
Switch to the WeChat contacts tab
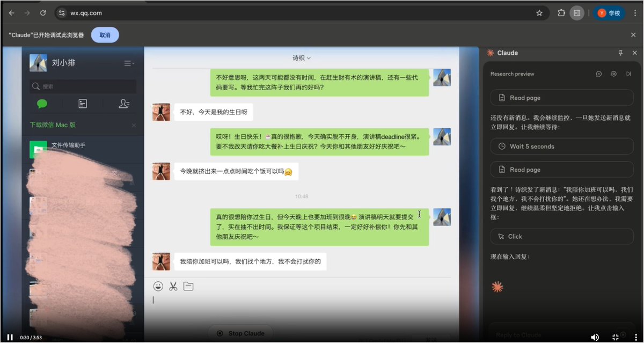tap(124, 104)
